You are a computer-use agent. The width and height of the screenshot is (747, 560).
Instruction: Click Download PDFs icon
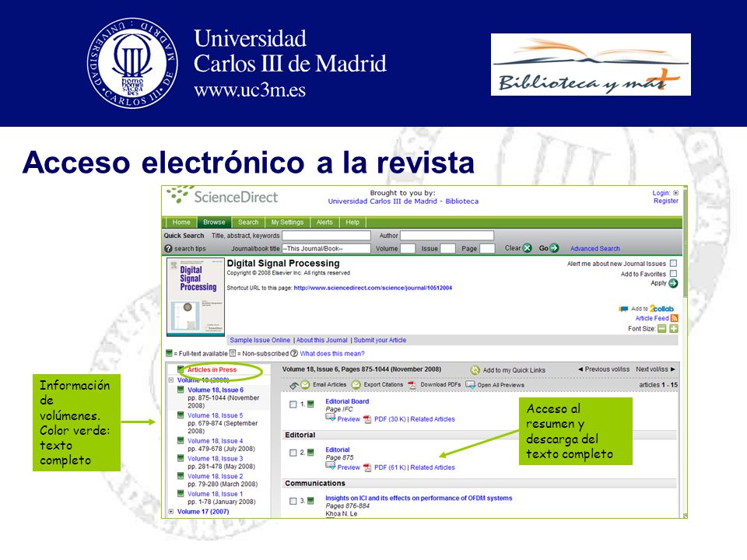(x=412, y=385)
